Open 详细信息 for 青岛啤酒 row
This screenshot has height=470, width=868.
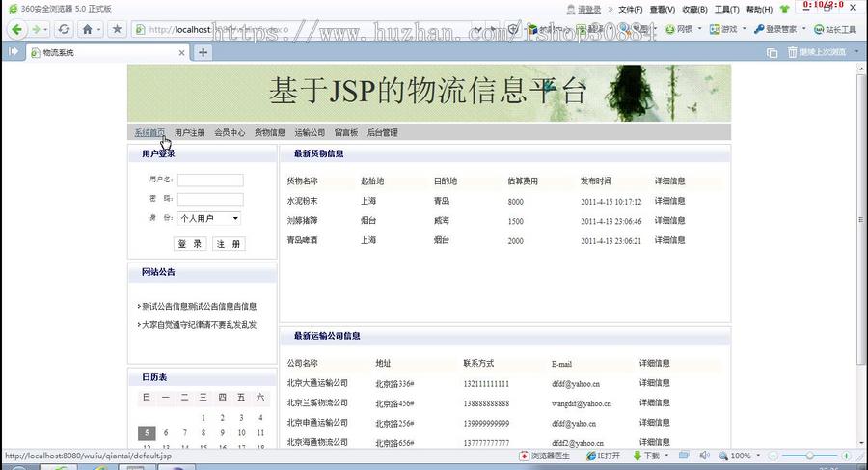[x=670, y=240]
